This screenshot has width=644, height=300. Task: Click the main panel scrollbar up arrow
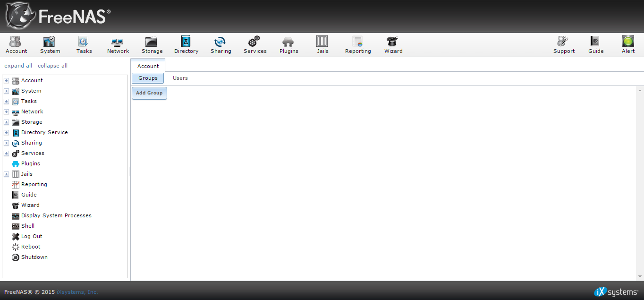(x=640, y=90)
